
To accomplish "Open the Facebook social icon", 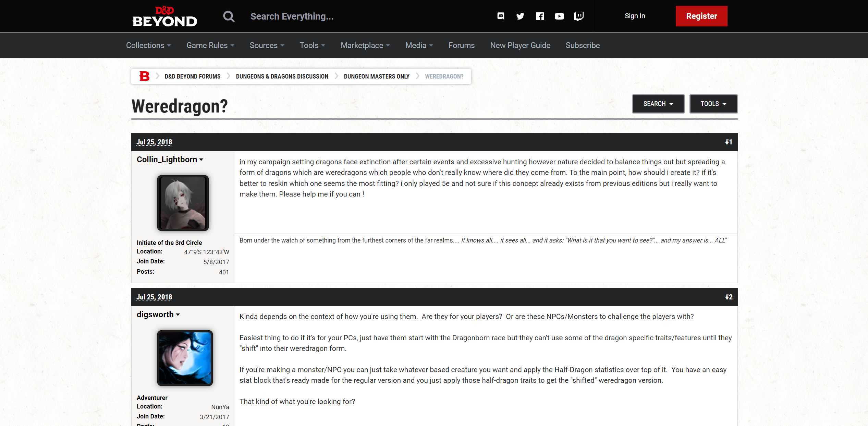I will [540, 16].
